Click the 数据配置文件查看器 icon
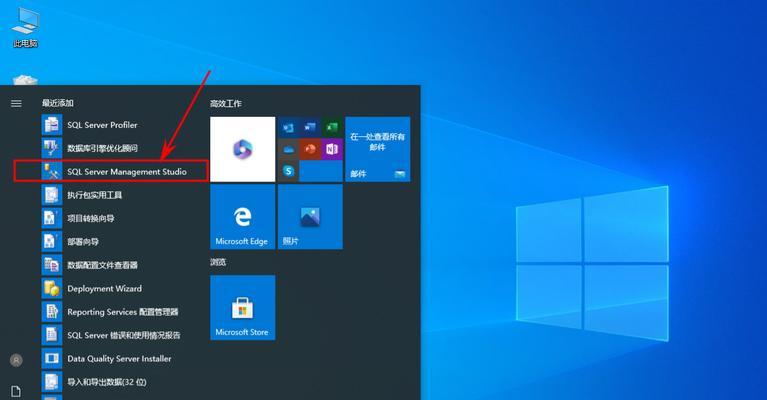 (x=52, y=265)
